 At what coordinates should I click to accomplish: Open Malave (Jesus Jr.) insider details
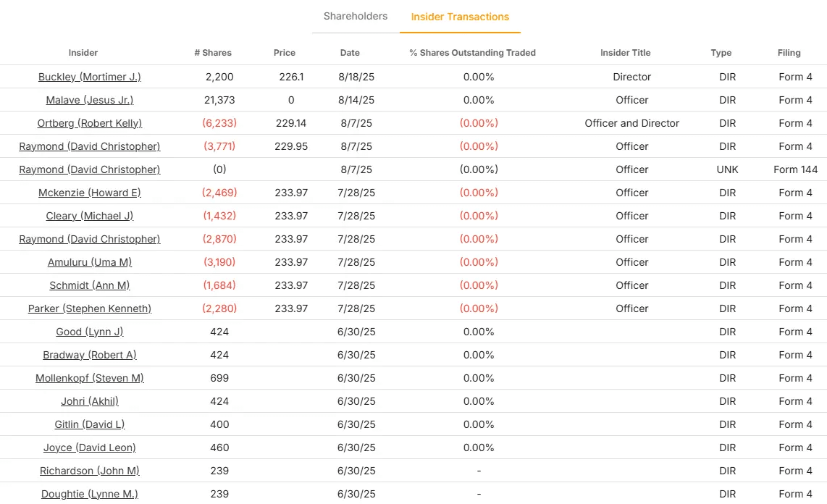(89, 100)
